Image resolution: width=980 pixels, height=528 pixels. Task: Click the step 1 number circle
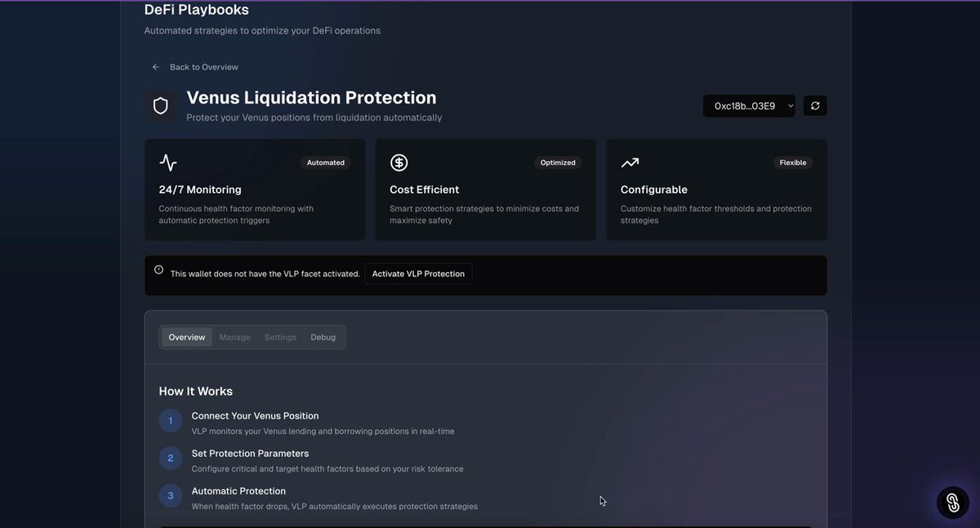171,421
